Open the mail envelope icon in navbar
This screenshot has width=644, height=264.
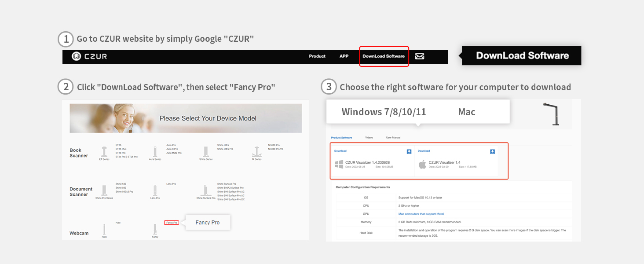coord(420,56)
